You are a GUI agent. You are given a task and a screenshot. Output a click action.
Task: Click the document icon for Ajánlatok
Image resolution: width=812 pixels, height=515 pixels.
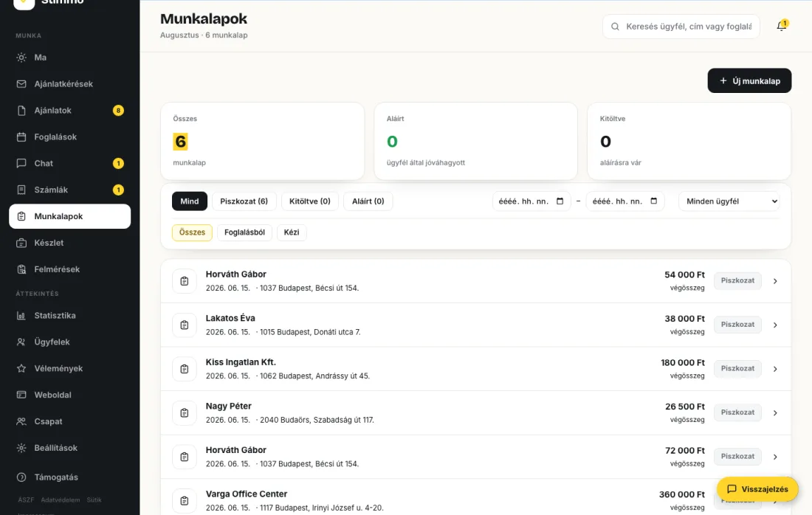coord(21,110)
